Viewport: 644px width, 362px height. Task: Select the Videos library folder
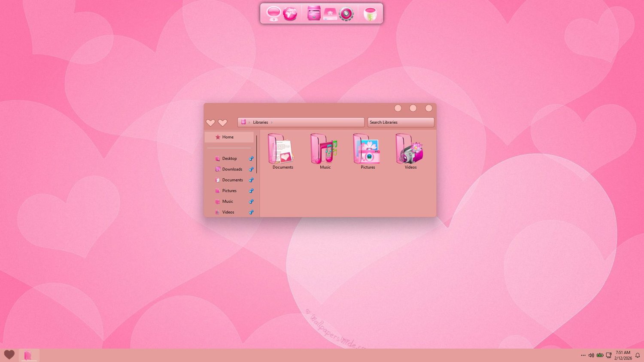410,151
